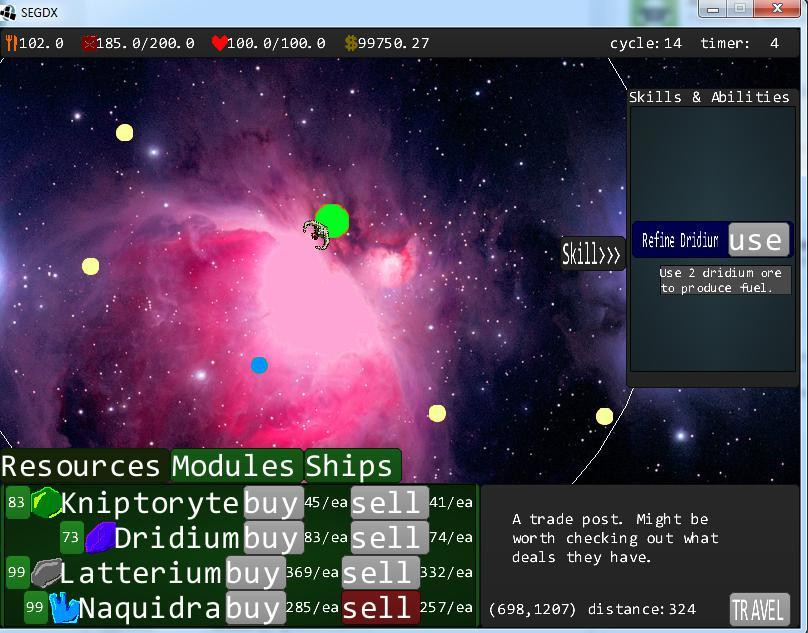
Task: Click the Latterium buy price 369/ea
Action: click(x=312, y=572)
